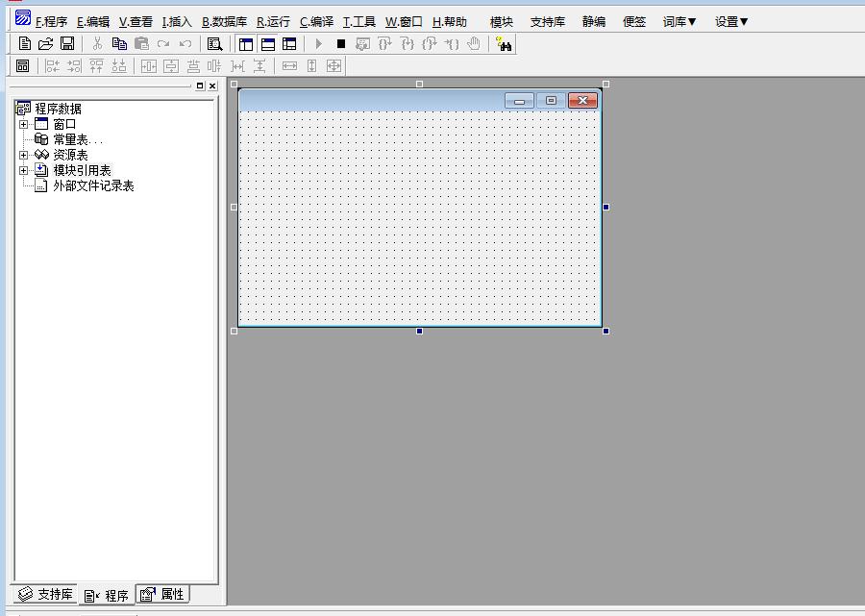
Task: Close the left program panel
Action: (x=212, y=86)
